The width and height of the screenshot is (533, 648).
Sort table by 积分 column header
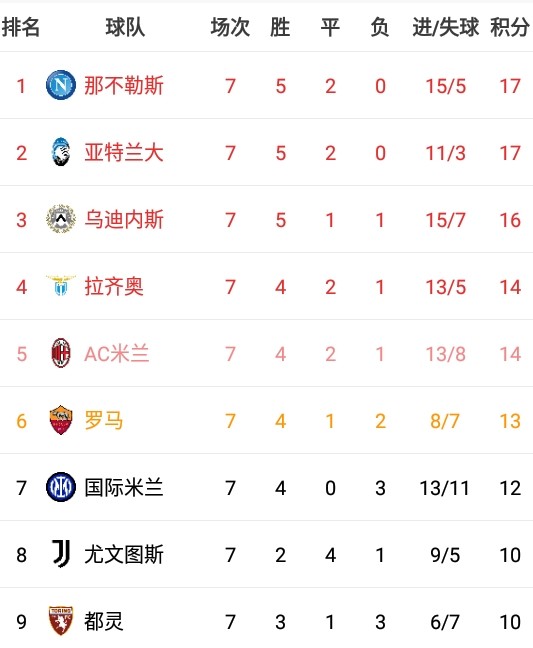[510, 27]
